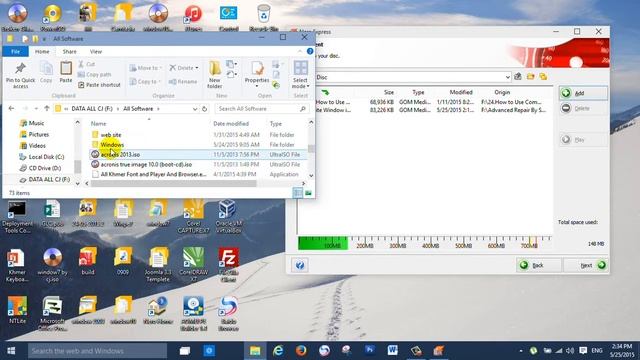Viewport: 640px width, 360px height.
Task: Sort by Date modified column header
Action: pyautogui.click(x=231, y=123)
